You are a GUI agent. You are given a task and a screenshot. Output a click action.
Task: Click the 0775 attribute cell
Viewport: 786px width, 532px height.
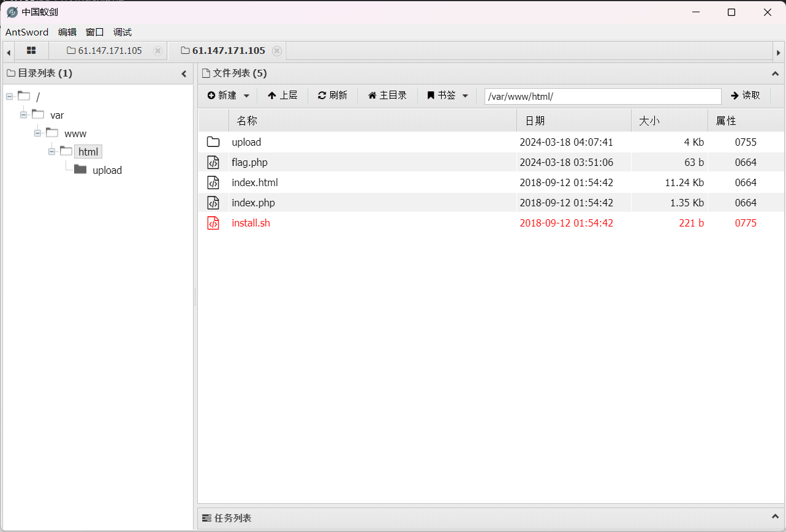(x=746, y=223)
